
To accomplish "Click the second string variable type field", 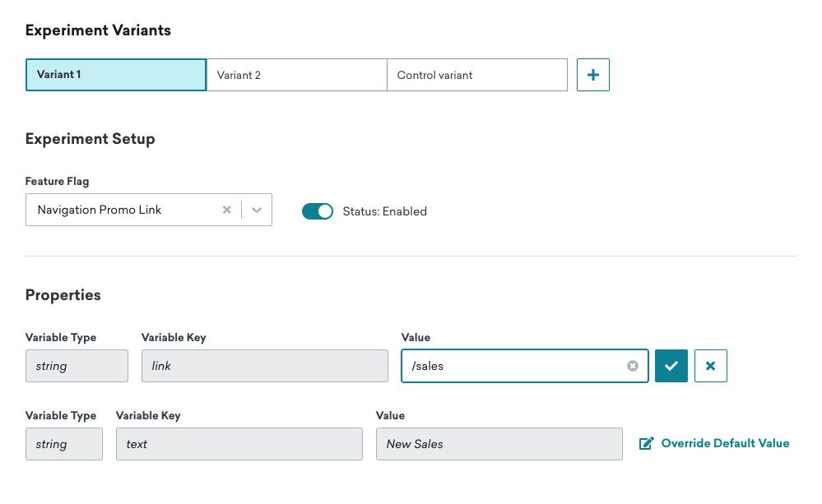I will coord(64,444).
